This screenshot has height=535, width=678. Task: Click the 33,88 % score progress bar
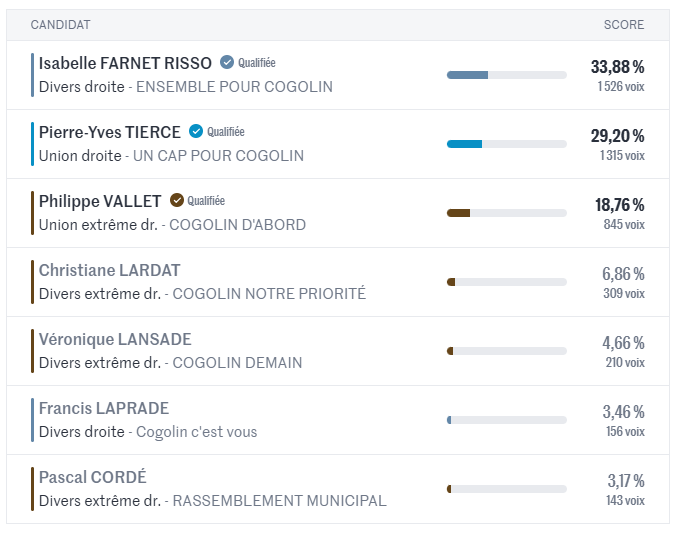point(507,75)
